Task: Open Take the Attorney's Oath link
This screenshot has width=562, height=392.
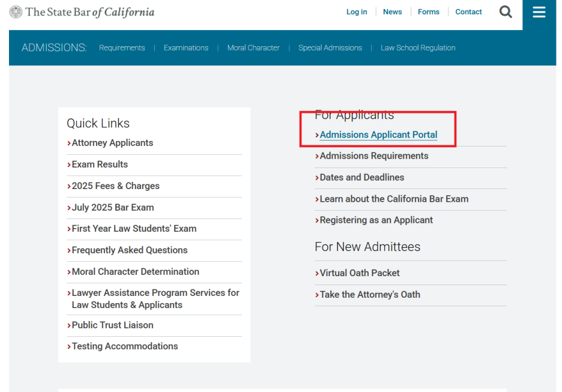Action: tap(369, 294)
